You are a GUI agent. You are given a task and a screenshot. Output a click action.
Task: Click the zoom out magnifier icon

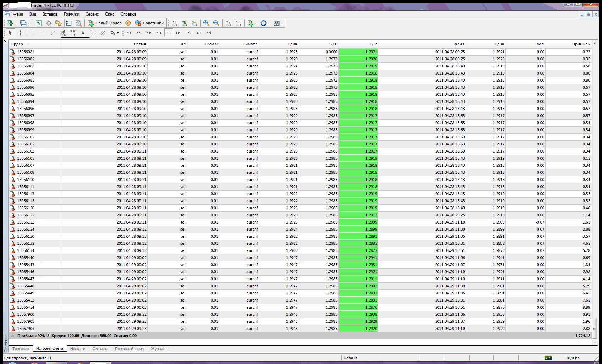coord(216,23)
